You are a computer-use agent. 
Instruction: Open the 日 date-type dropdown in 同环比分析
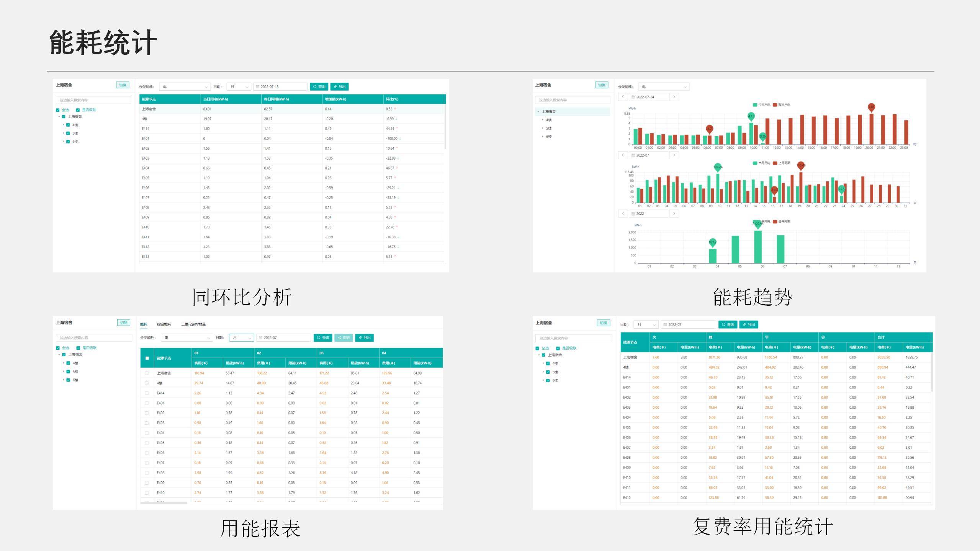pyautogui.click(x=239, y=87)
